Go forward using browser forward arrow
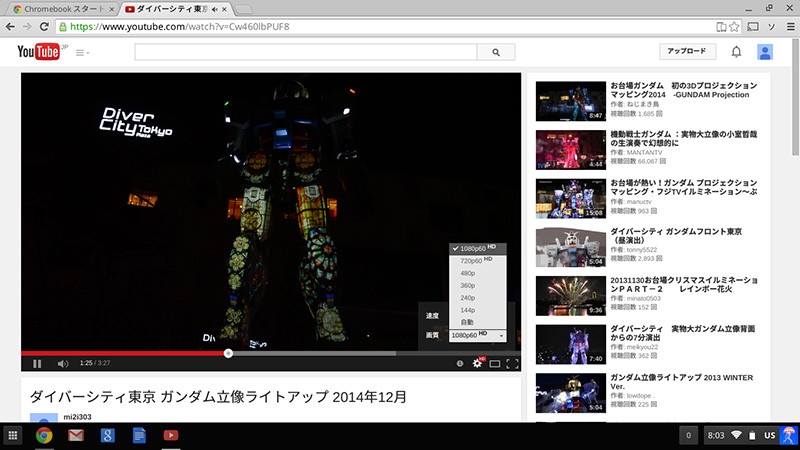The width and height of the screenshot is (800, 450). (27, 27)
